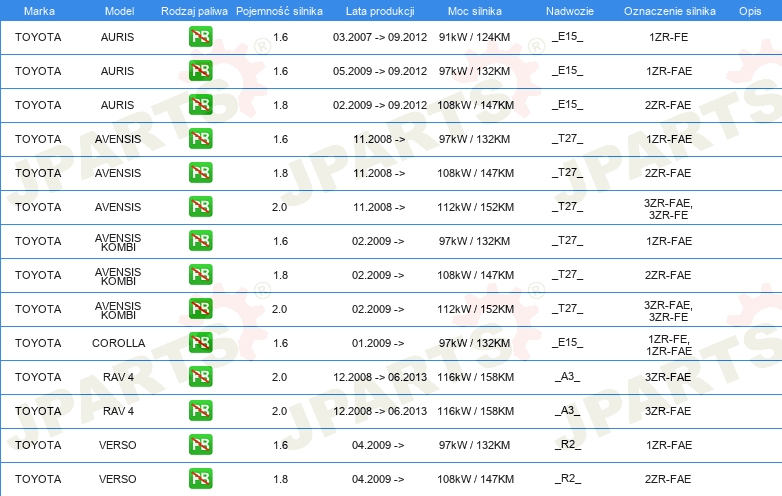Image resolution: width=782 pixels, height=496 pixels.
Task: Click the Marka column header
Action: click(x=38, y=10)
